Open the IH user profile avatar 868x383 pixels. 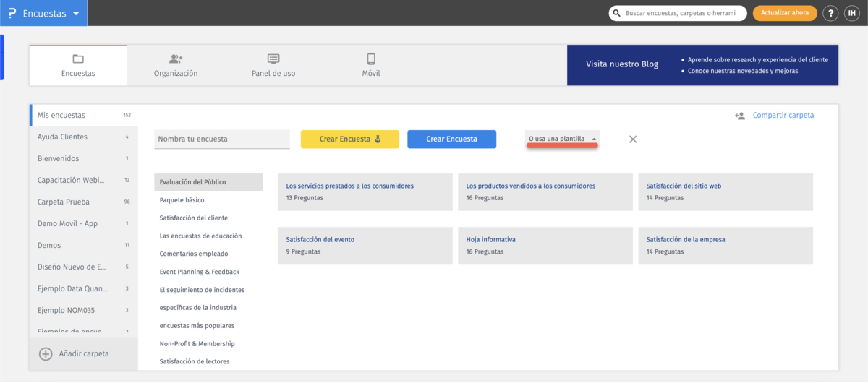[851, 13]
